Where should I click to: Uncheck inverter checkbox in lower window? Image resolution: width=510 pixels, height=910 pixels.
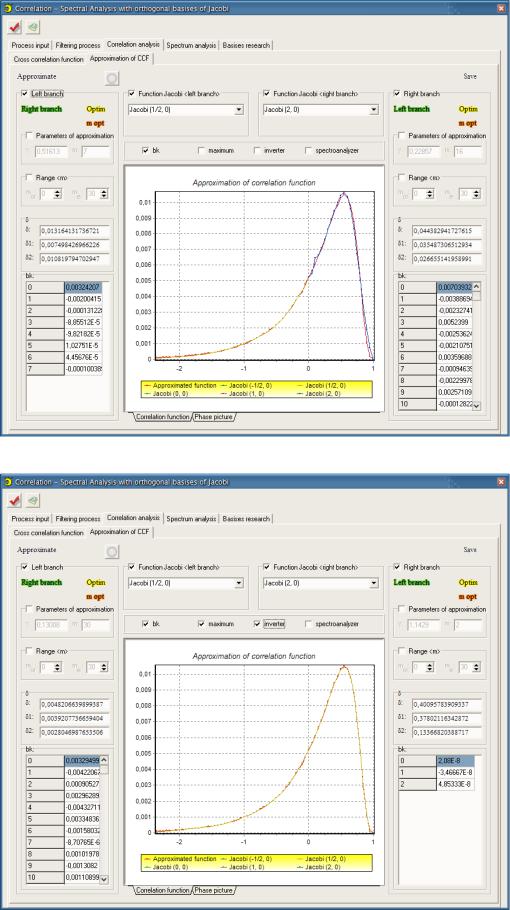click(x=257, y=624)
